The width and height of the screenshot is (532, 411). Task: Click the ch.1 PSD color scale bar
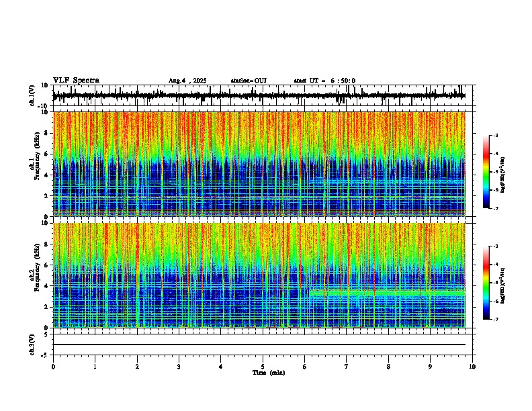(486, 172)
